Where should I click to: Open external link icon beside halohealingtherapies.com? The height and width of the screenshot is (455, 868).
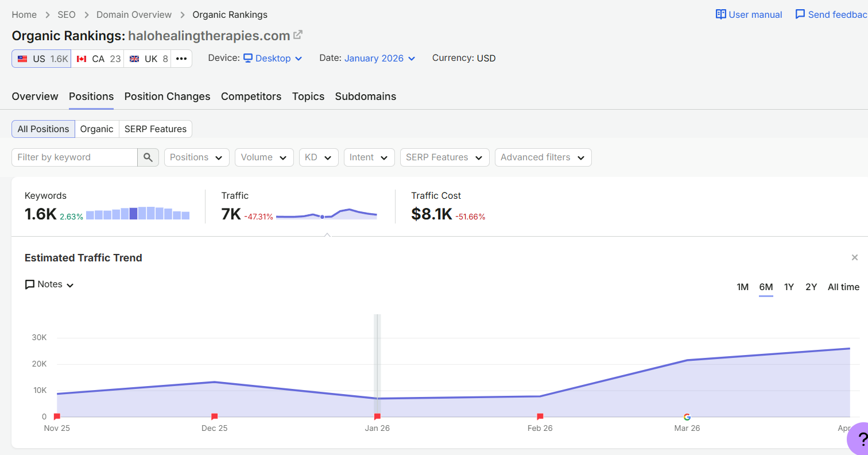[x=297, y=35]
